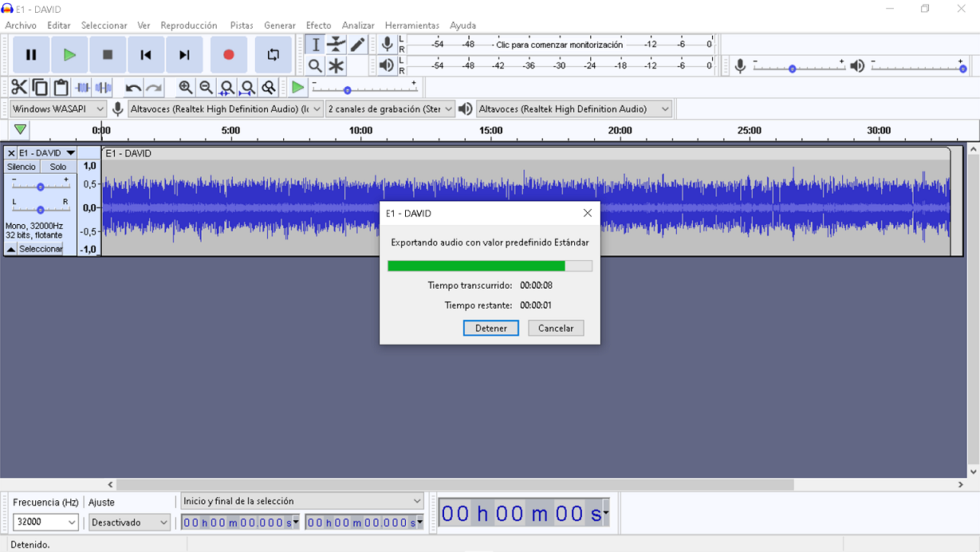Click the Copy icon
The image size is (980, 552).
pyautogui.click(x=40, y=88)
